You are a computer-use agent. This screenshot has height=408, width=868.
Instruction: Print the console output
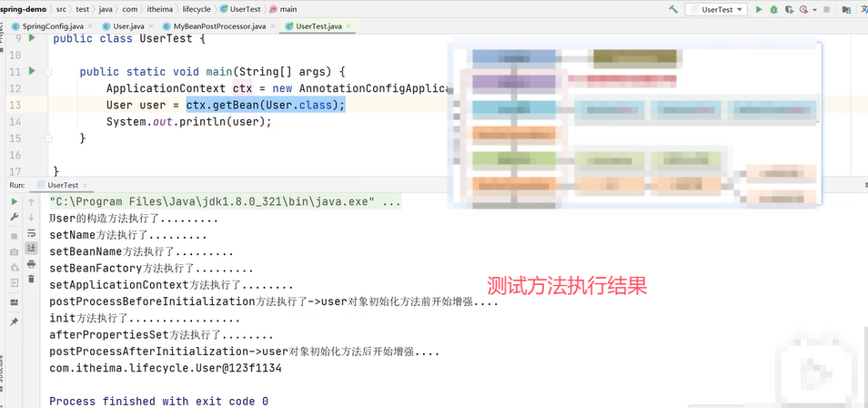point(32,263)
